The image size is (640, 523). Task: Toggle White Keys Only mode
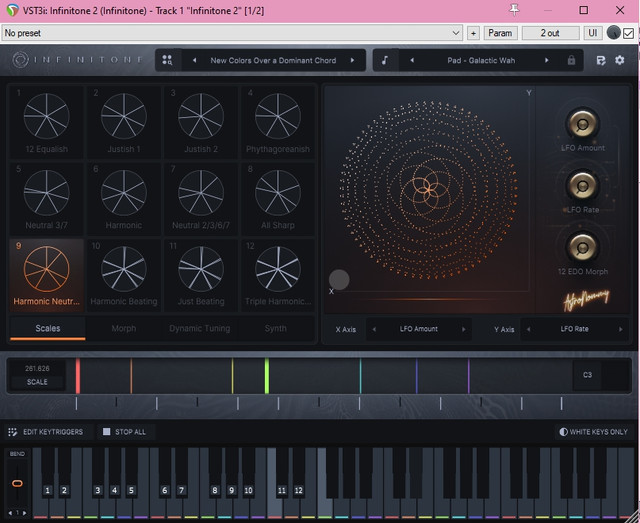pos(593,432)
